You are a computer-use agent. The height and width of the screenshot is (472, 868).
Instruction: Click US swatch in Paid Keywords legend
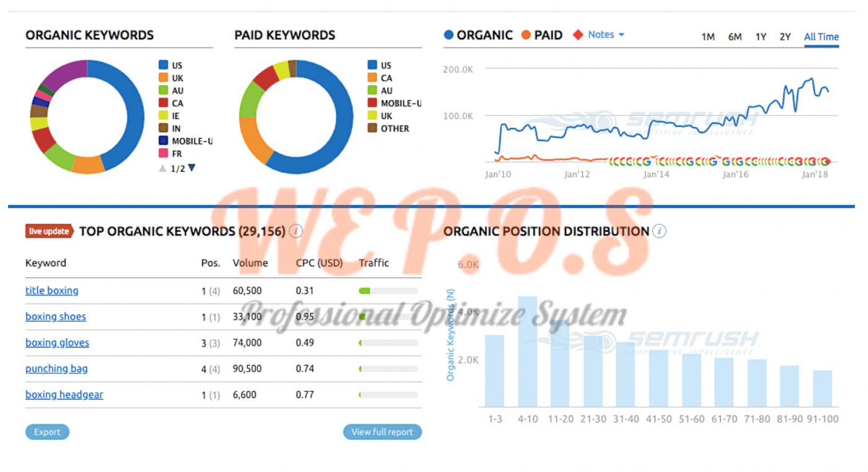pos(373,65)
